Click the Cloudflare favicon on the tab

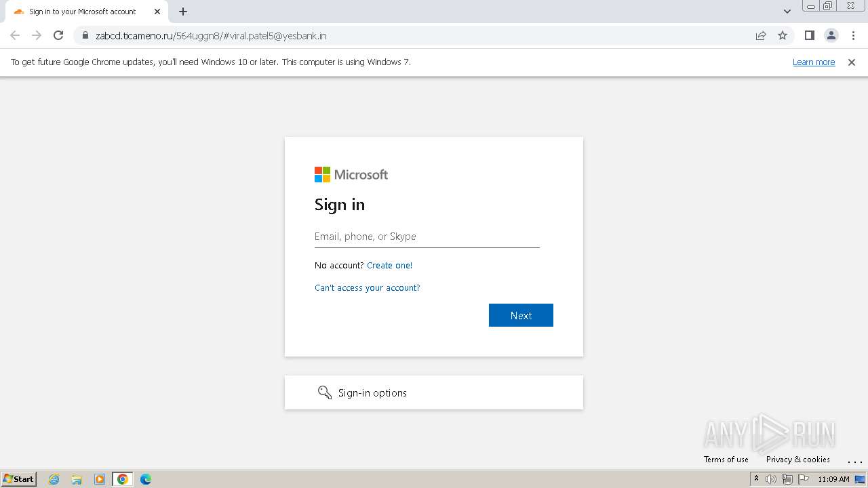pyautogui.click(x=19, y=12)
